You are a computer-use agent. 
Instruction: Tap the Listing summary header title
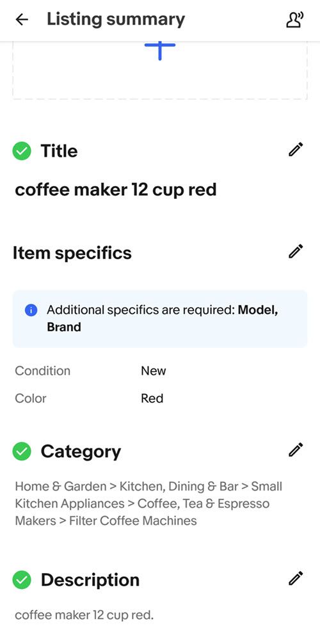click(116, 19)
